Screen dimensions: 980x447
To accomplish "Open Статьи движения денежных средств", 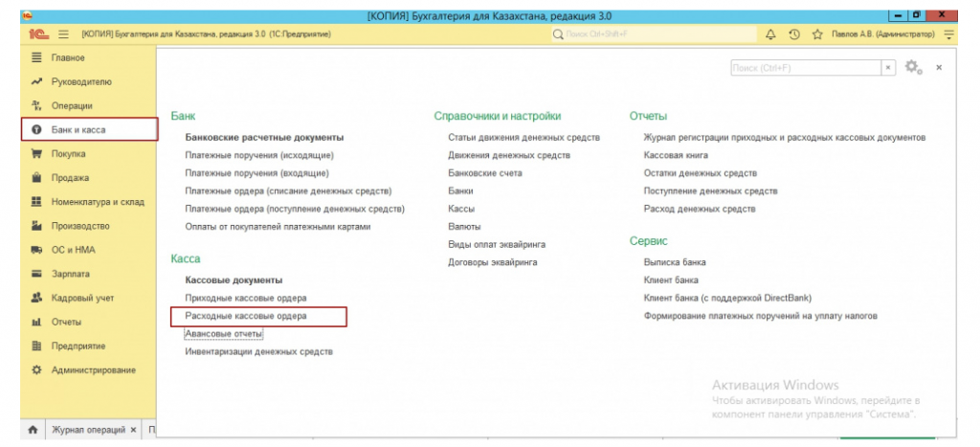I will click(x=523, y=138).
